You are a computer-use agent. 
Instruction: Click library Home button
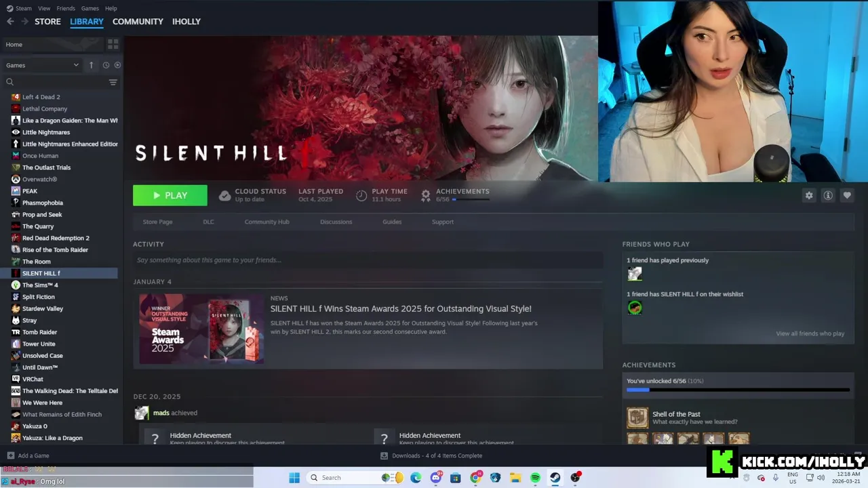coord(53,44)
